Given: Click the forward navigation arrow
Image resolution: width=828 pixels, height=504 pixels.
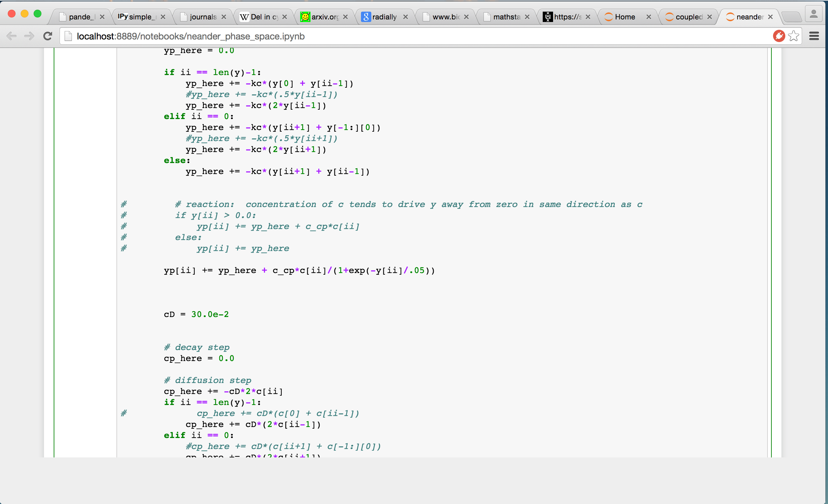Looking at the screenshot, I should point(29,36).
